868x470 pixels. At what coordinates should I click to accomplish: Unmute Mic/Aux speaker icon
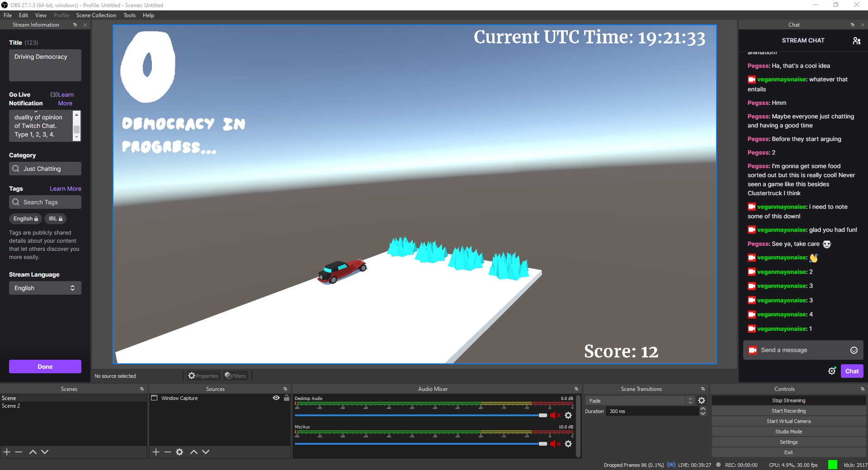point(555,444)
